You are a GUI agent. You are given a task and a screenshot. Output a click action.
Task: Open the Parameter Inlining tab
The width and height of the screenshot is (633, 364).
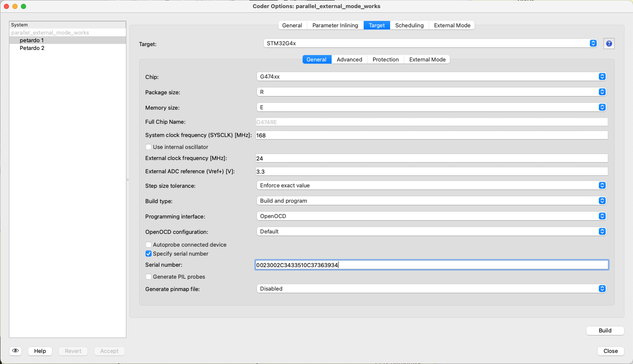pos(335,25)
